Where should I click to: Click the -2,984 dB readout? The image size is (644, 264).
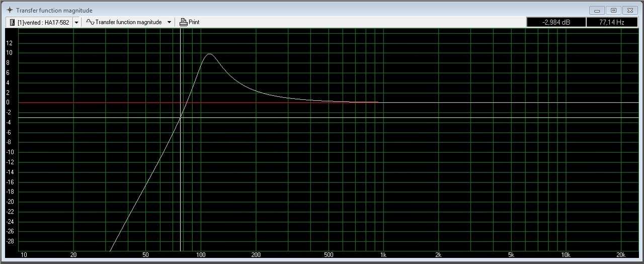[556, 22]
